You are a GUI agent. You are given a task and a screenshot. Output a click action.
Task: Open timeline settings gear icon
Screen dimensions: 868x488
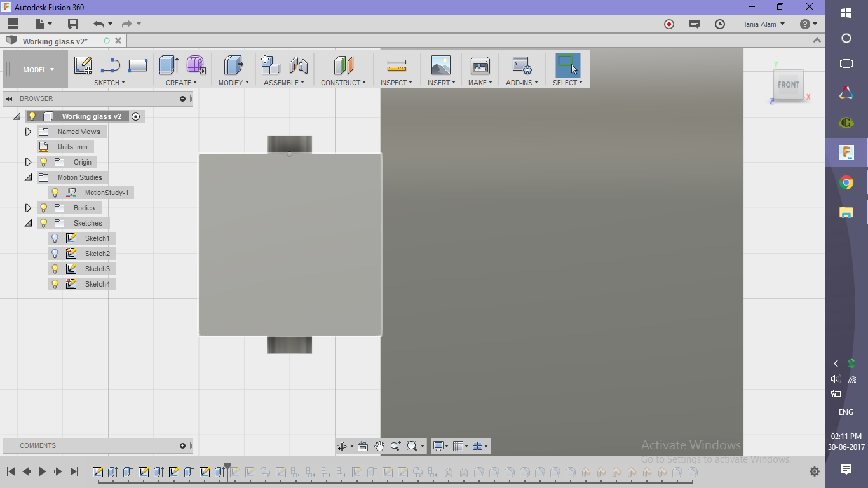[x=815, y=471]
